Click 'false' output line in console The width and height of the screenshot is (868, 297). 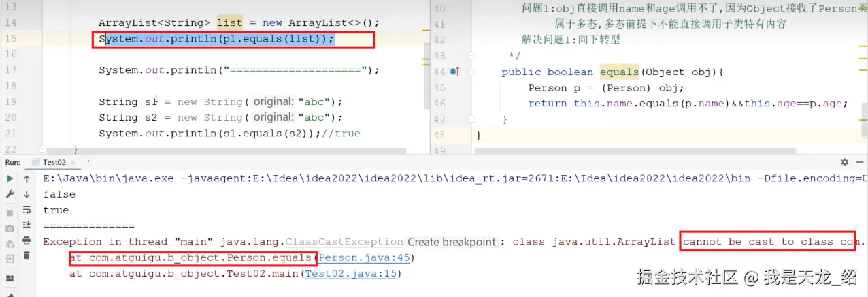coord(59,194)
